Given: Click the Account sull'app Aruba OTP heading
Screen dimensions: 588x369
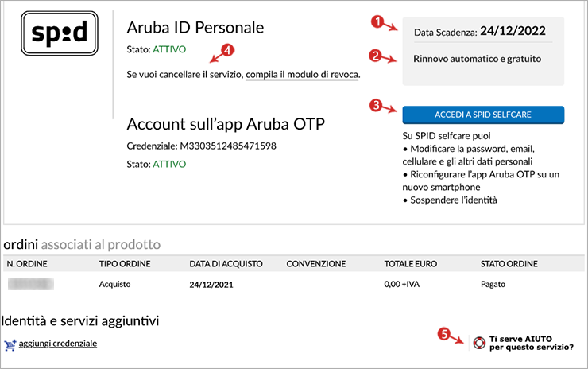Looking at the screenshot, I should [x=226, y=124].
